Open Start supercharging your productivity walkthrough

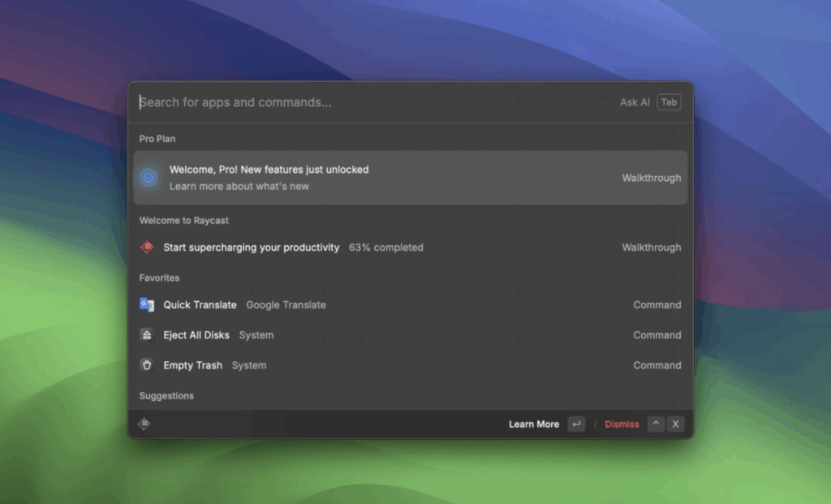(x=411, y=248)
